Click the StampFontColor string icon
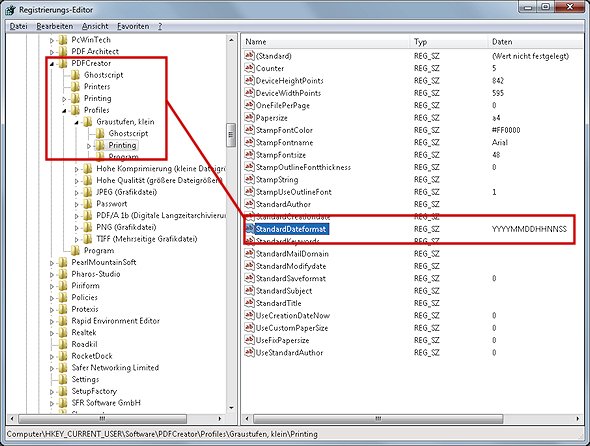The image size is (590, 446). click(249, 130)
